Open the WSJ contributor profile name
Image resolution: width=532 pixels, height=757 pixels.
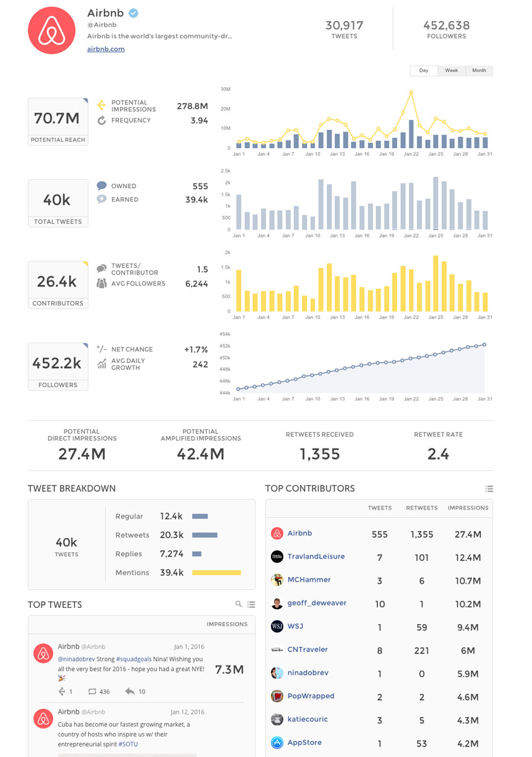295,627
